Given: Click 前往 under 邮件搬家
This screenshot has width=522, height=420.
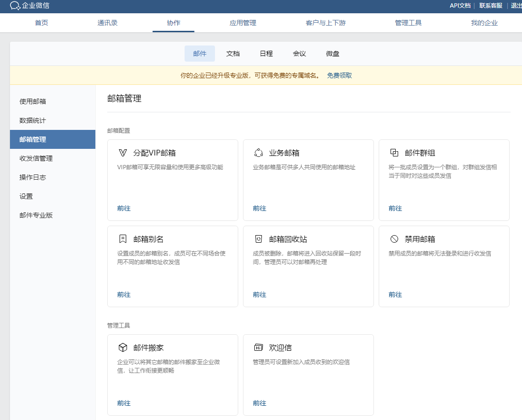Looking at the screenshot, I should [124, 403].
